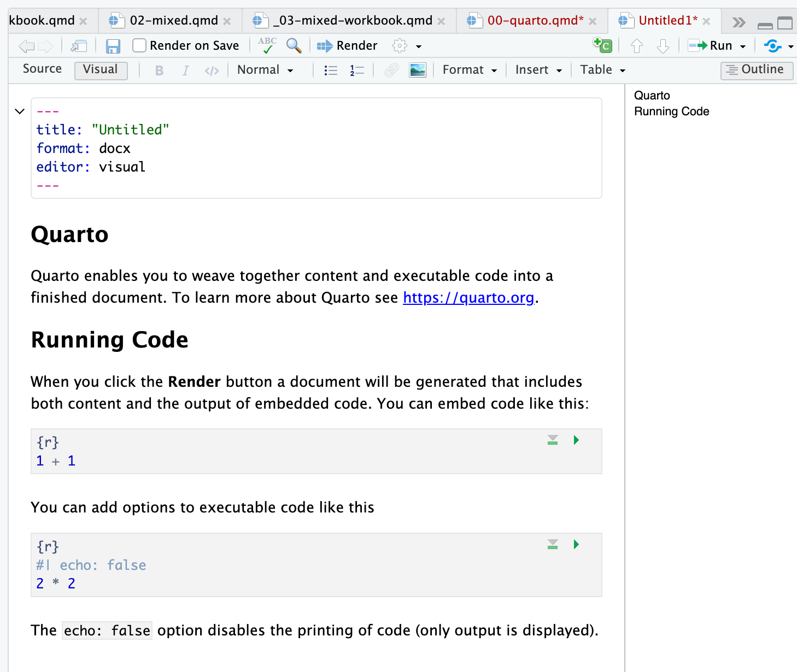Toggle bold formatting
The height and width of the screenshot is (672, 797).
159,70
